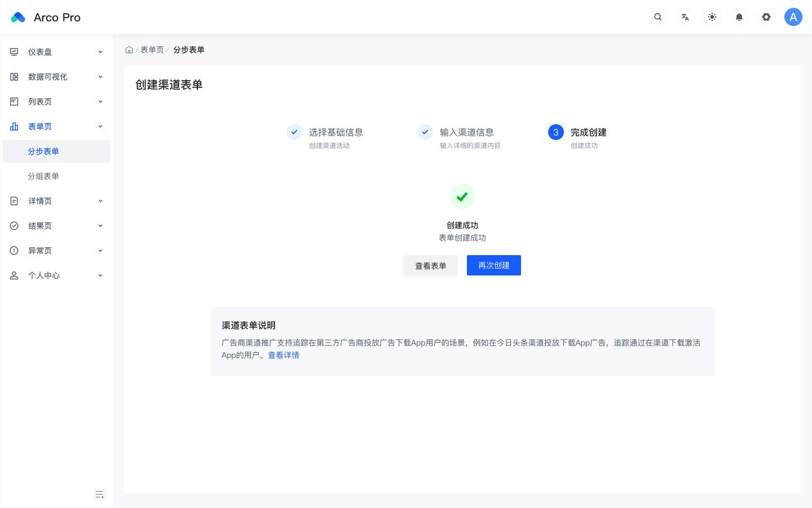This screenshot has width=812, height=508.
Task: Expand the 仪表盘 menu chevron
Action: 100,52
